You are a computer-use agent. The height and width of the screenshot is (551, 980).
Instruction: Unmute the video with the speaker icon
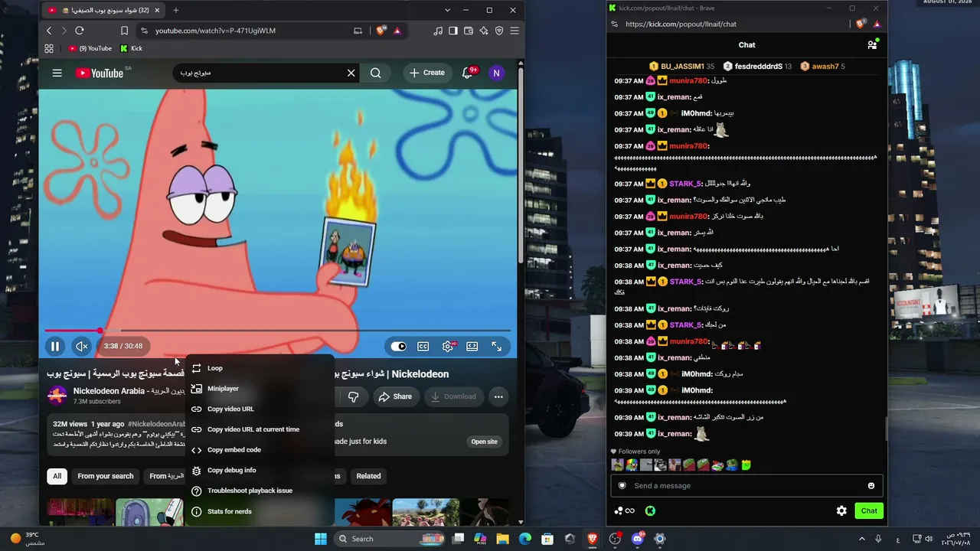tap(81, 346)
